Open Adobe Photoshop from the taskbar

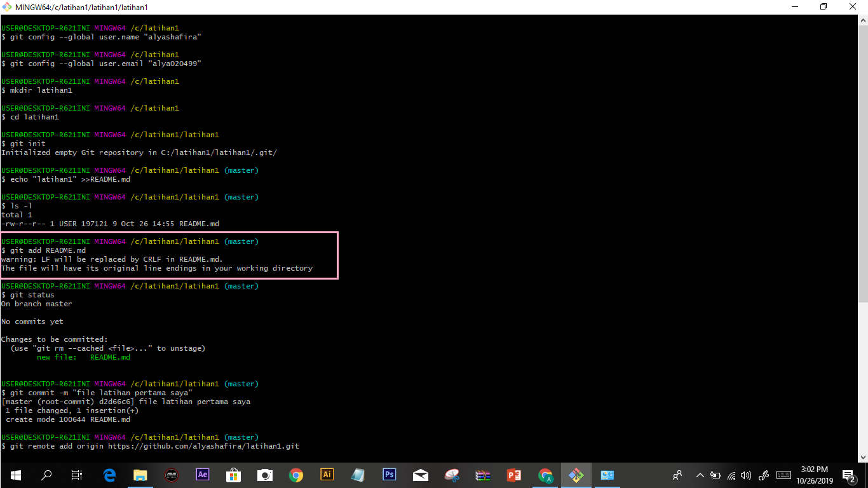pos(389,475)
